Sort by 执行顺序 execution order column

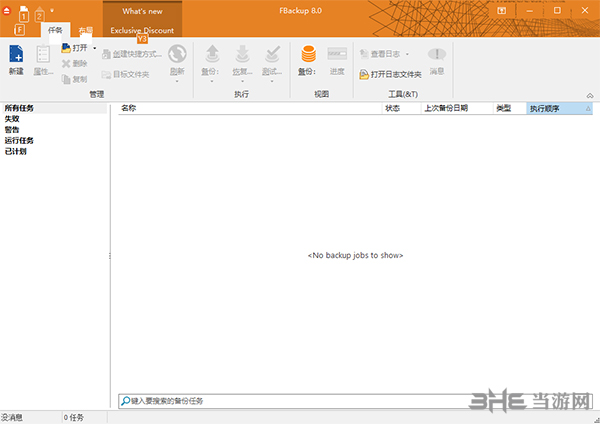[x=559, y=108]
